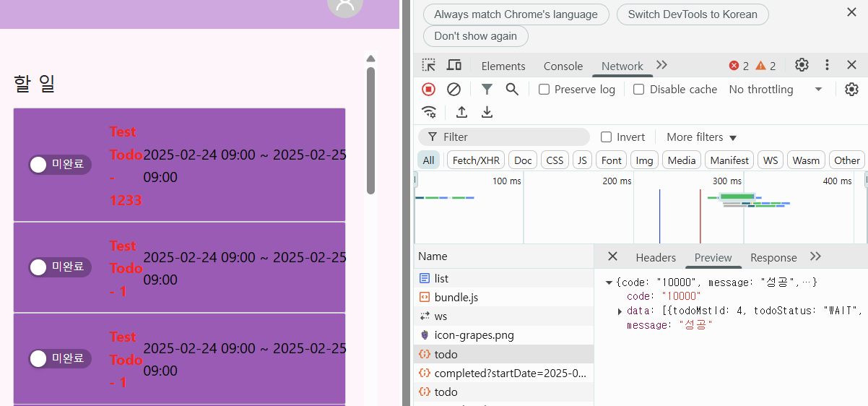Filter requests by Fetch/XHR
This screenshot has width=868, height=406.
point(476,160)
